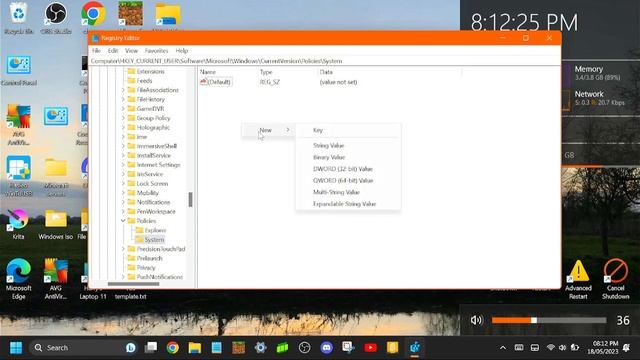This screenshot has width=640, height=360.
Task: Choose Multi-String Value from submenu
Action: pos(348,192)
